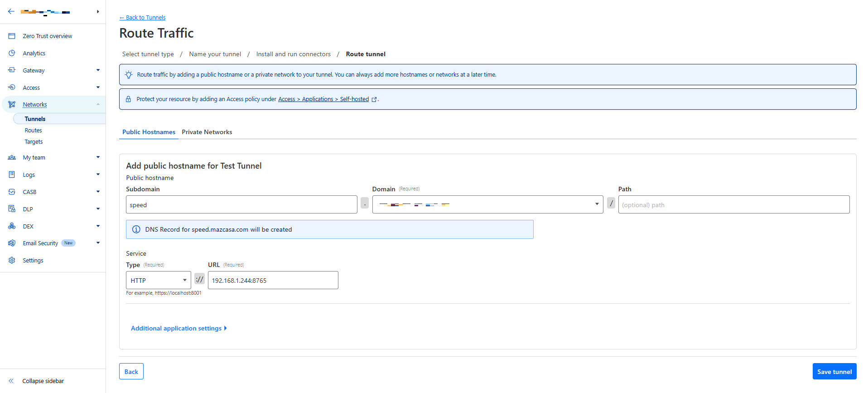Expand the DEX submenu arrow
Screen dimensions: 868x393
click(98, 226)
